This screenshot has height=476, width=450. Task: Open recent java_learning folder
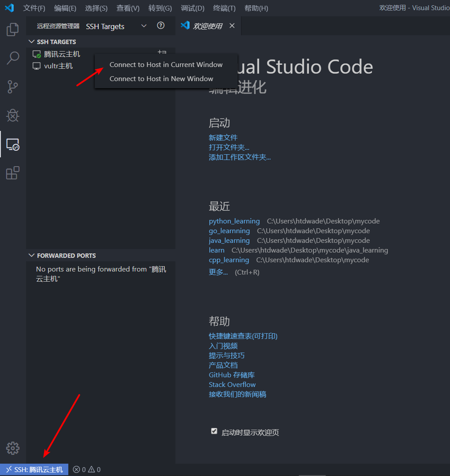(x=229, y=241)
